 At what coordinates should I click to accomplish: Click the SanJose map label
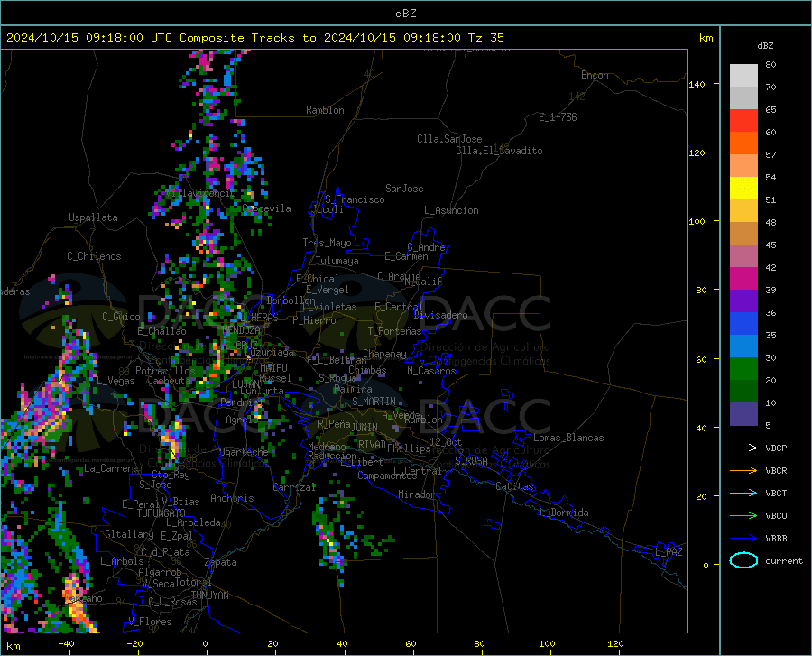pyautogui.click(x=404, y=189)
